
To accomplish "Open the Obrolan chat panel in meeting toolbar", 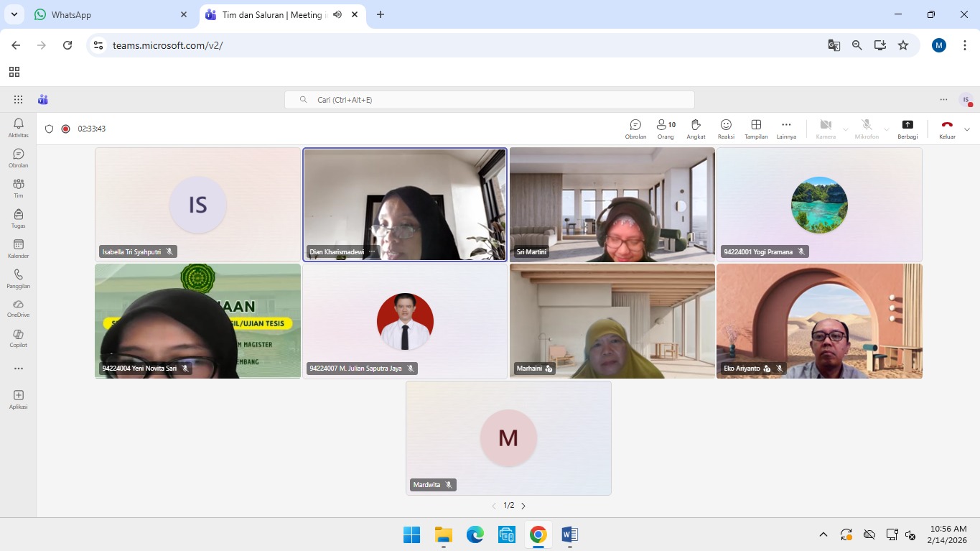I will 635,129.
